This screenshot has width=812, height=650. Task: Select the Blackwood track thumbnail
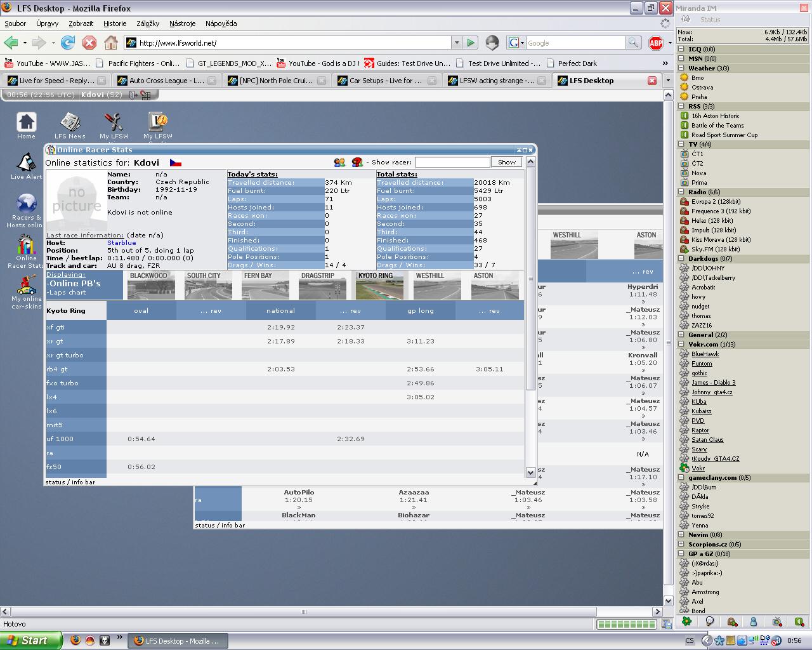pos(151,286)
